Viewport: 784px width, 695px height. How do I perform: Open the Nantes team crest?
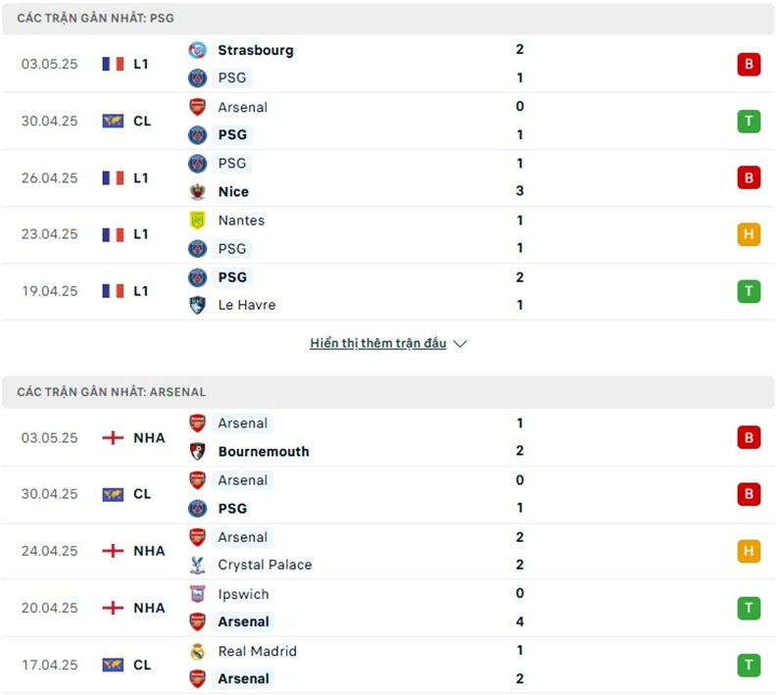pos(199,221)
